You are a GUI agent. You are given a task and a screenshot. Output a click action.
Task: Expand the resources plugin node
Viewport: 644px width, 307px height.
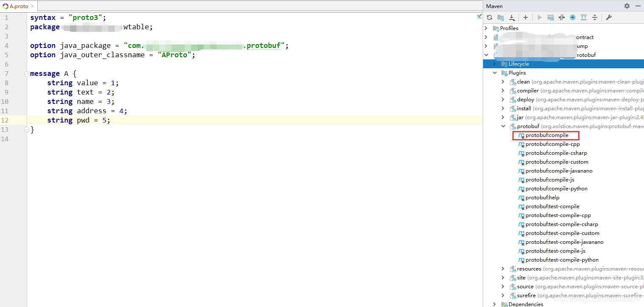coord(503,268)
